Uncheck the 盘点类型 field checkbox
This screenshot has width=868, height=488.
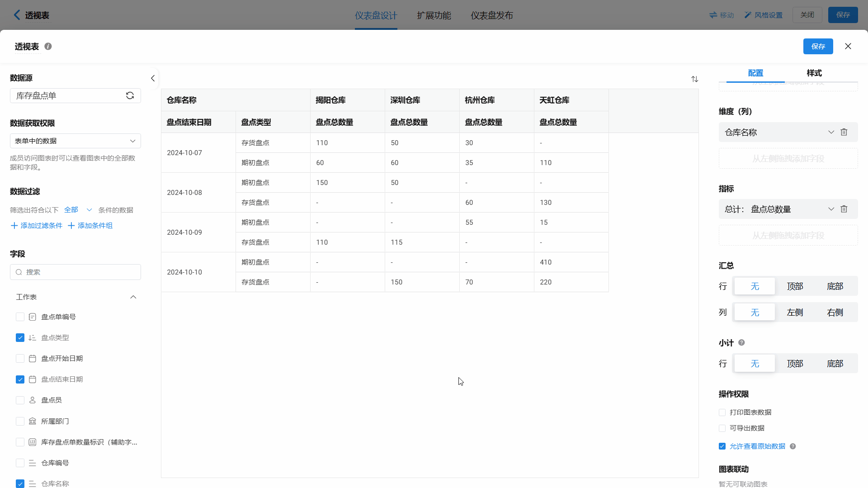[x=20, y=338]
